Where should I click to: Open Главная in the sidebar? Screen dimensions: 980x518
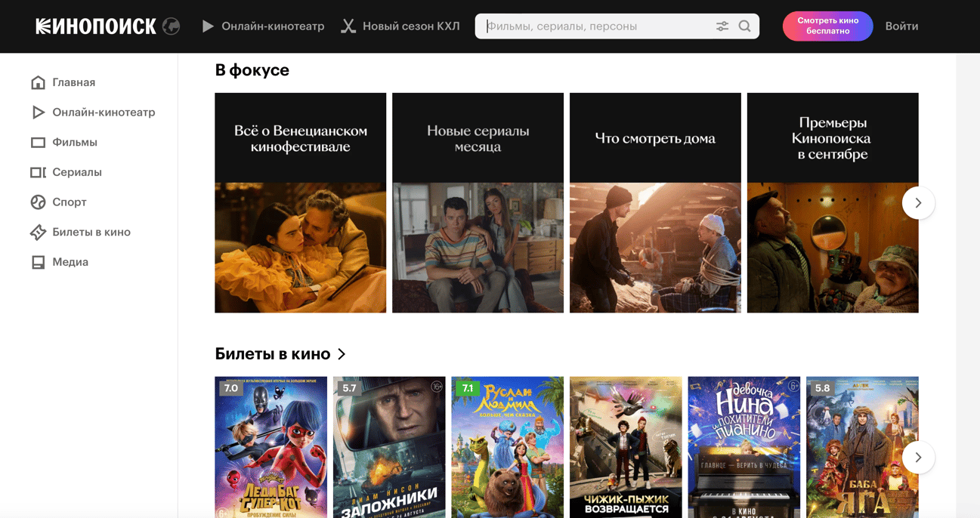(x=73, y=82)
